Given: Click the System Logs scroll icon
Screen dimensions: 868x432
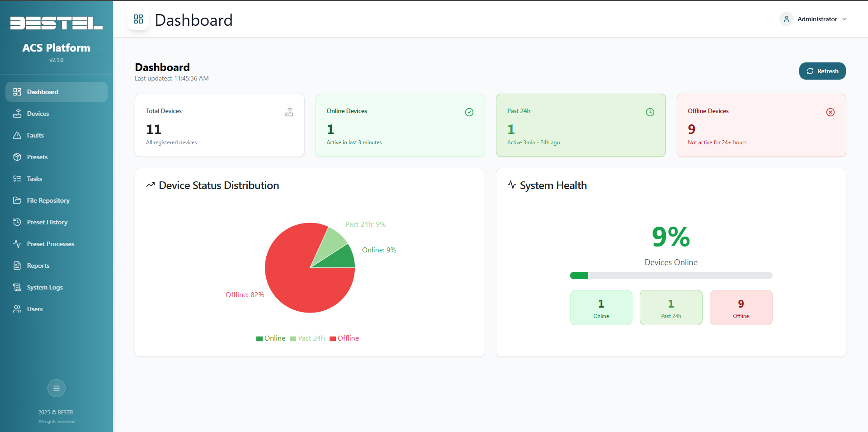Looking at the screenshot, I should [x=17, y=287].
